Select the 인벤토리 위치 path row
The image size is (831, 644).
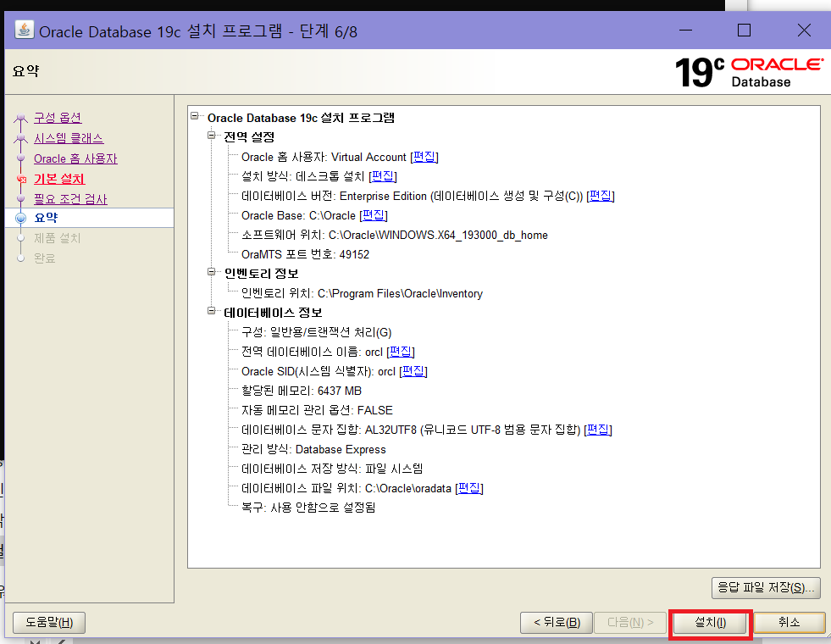click(x=362, y=294)
